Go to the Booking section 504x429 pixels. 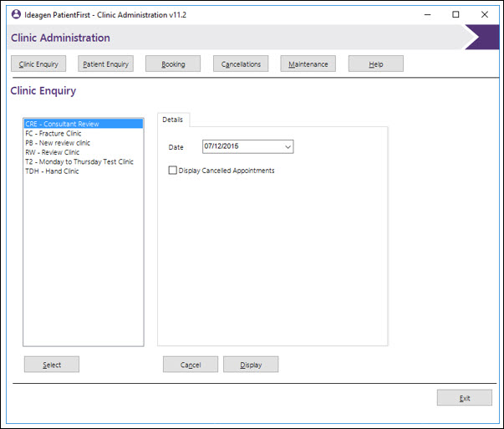coord(173,64)
